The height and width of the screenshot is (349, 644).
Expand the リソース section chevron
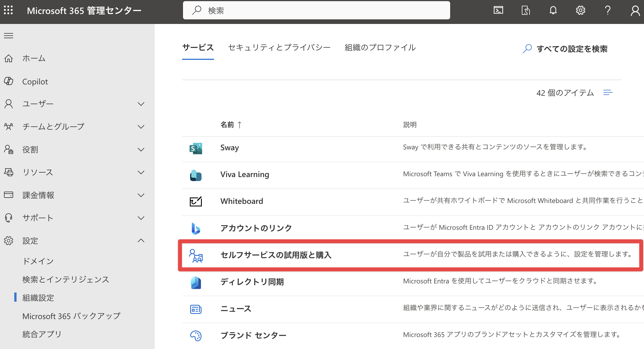point(141,172)
